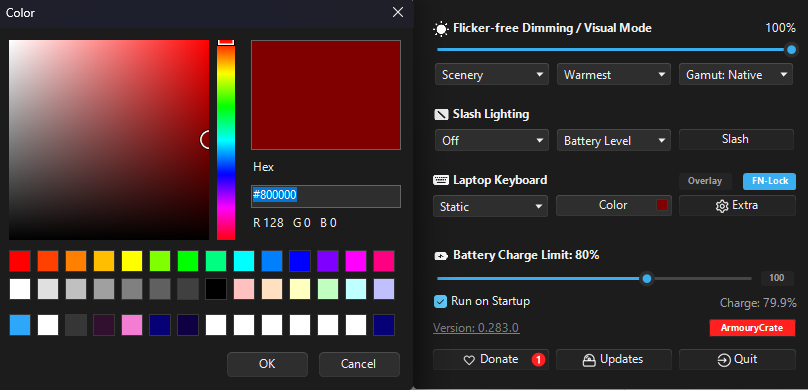Click the gear icon on the Extra button
The width and height of the screenshot is (808, 390).
[x=722, y=206]
